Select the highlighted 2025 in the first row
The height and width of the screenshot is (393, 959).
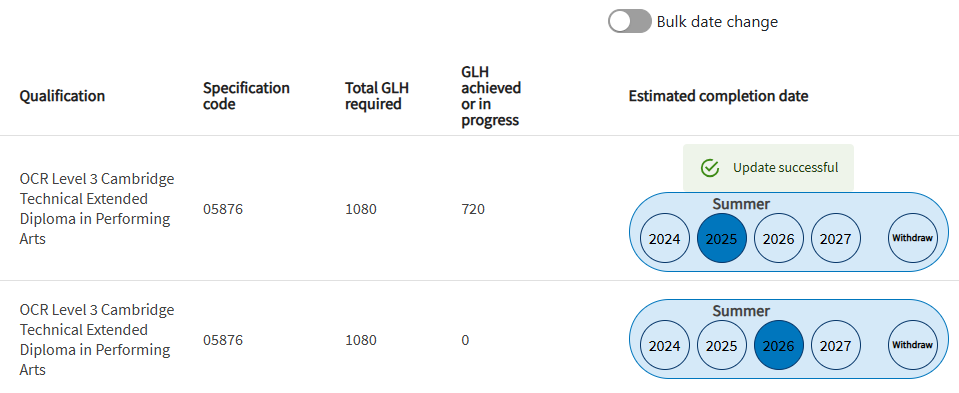(722, 238)
